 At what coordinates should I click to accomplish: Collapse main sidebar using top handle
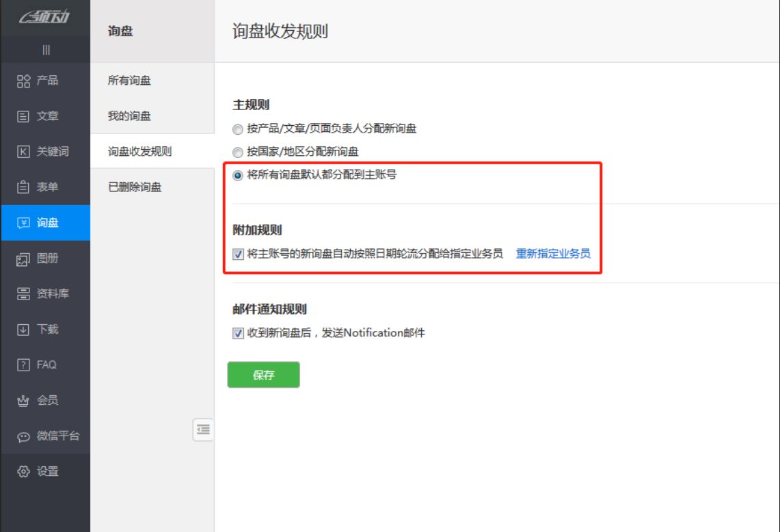point(46,50)
